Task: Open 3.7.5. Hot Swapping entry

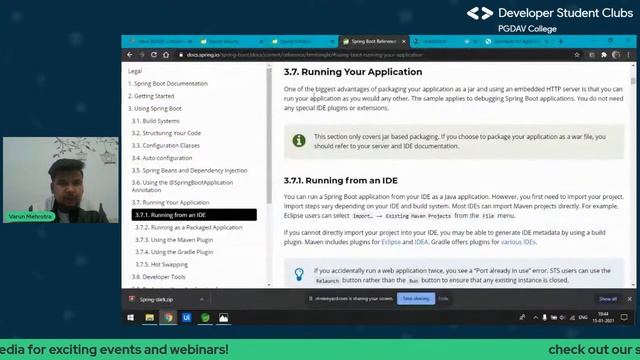Action: click(162, 264)
